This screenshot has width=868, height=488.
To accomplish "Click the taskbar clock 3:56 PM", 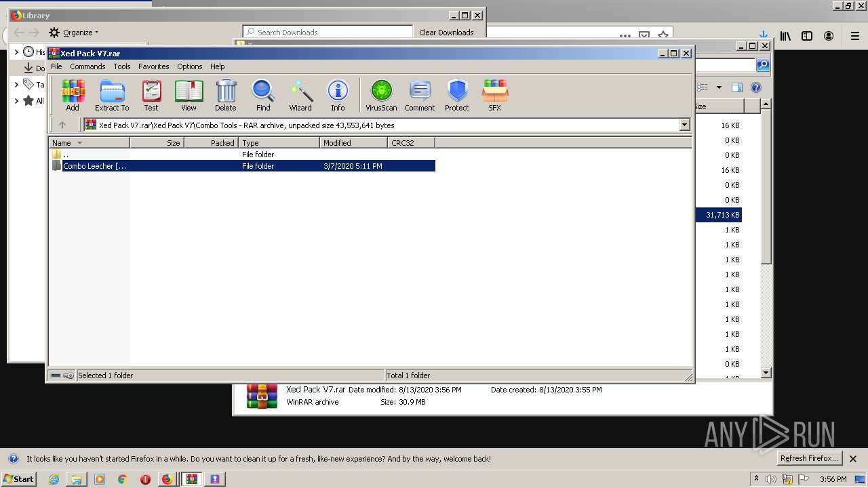I will (x=833, y=479).
